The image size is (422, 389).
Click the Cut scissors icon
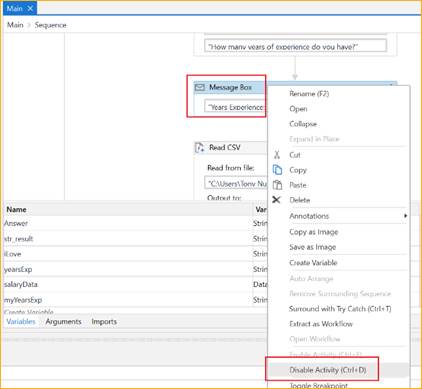[277, 155]
